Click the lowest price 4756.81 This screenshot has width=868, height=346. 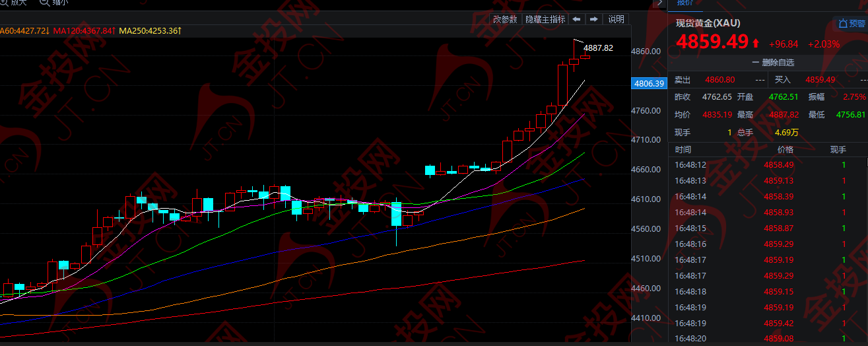tap(851, 115)
